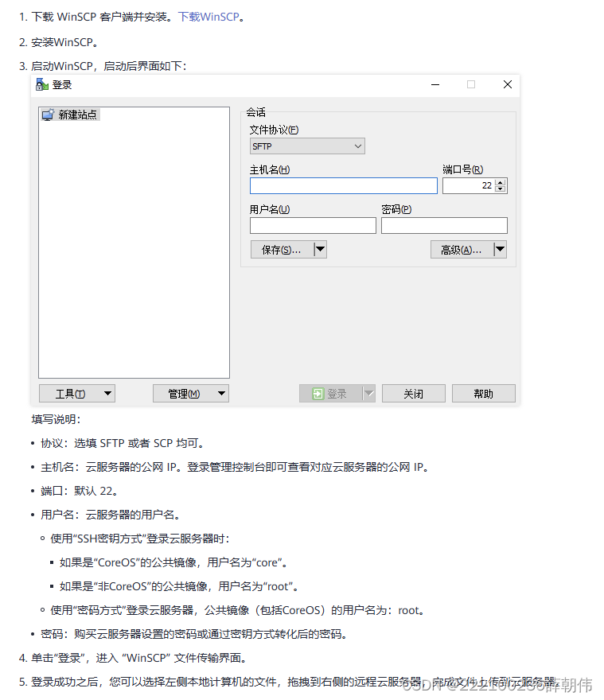Decrease the port number with the down spinner
The image size is (604, 700).
pos(501,189)
